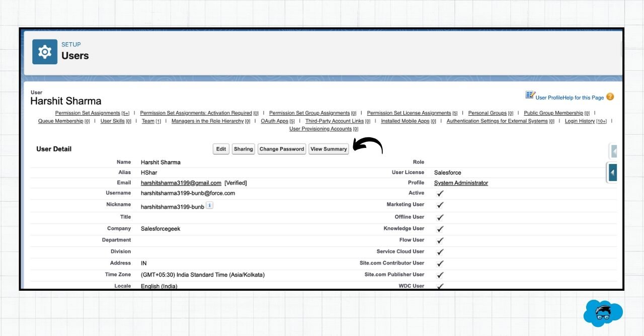
Task: Click the Site.com Contributor User checkmark
Action: point(440,264)
